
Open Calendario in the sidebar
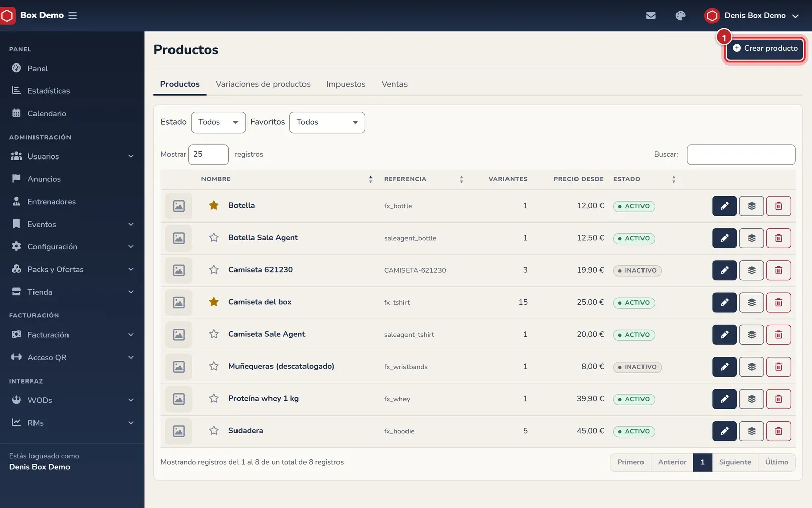point(72,113)
